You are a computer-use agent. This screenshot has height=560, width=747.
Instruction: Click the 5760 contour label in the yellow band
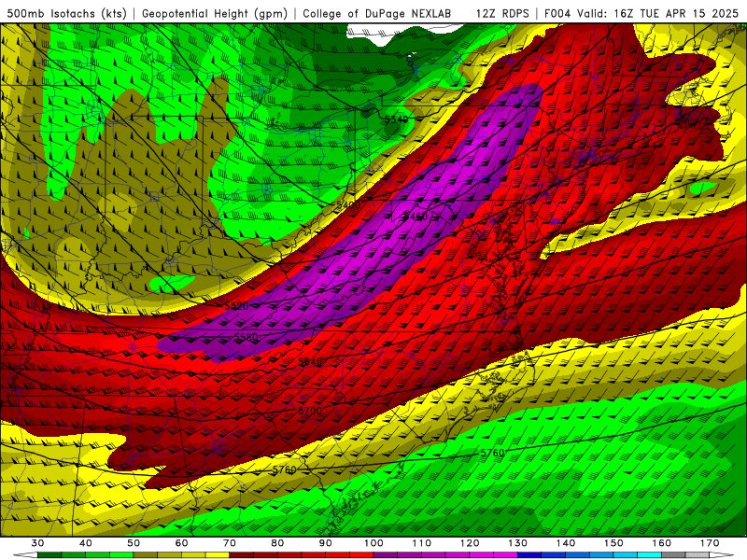(285, 470)
